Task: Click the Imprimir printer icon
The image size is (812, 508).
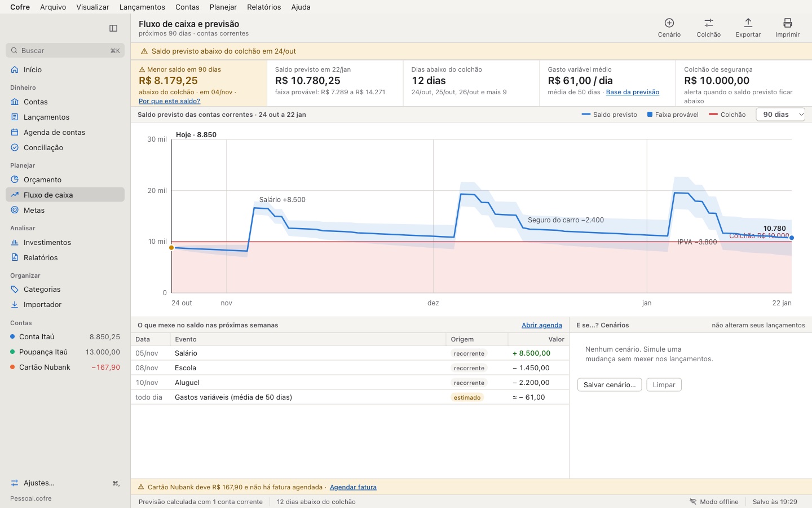Action: [x=787, y=23]
